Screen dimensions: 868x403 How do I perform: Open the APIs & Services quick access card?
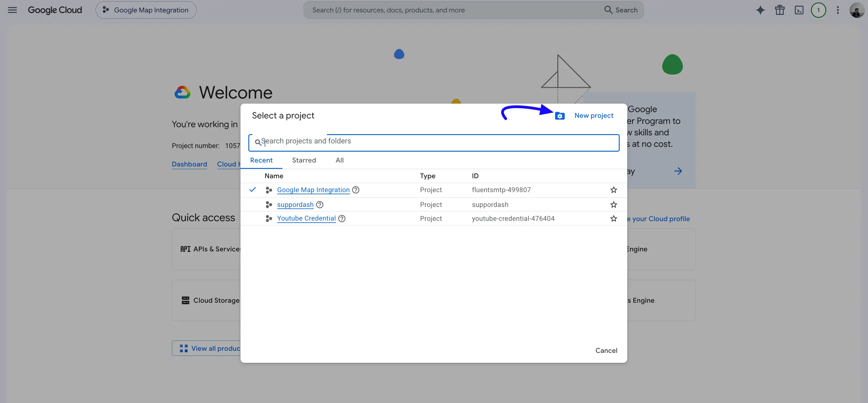(206, 249)
